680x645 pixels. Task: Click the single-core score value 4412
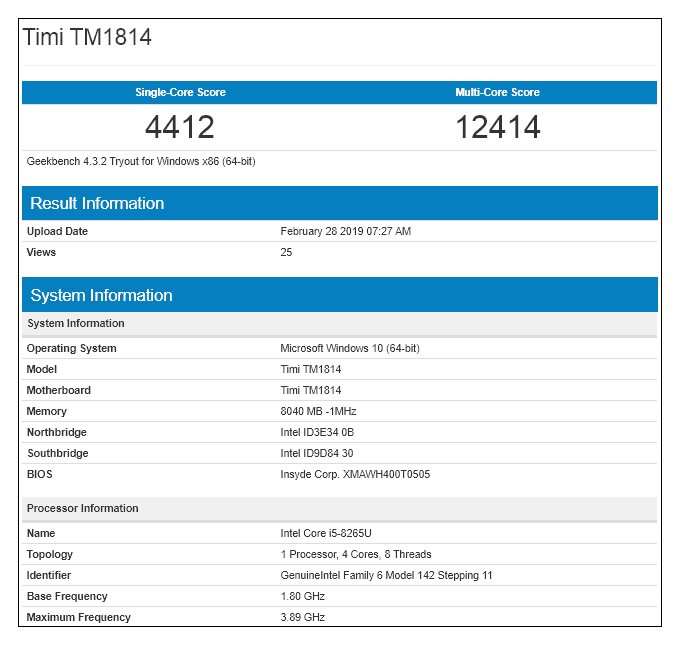180,127
